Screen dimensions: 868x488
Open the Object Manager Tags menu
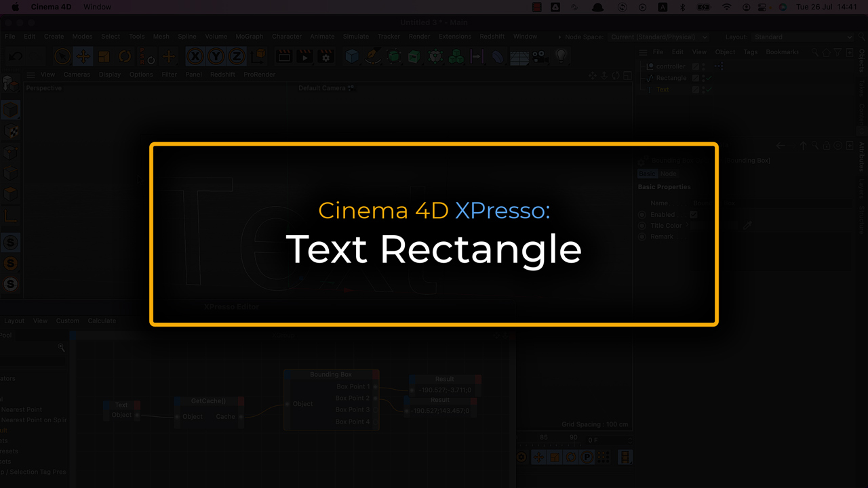(750, 52)
